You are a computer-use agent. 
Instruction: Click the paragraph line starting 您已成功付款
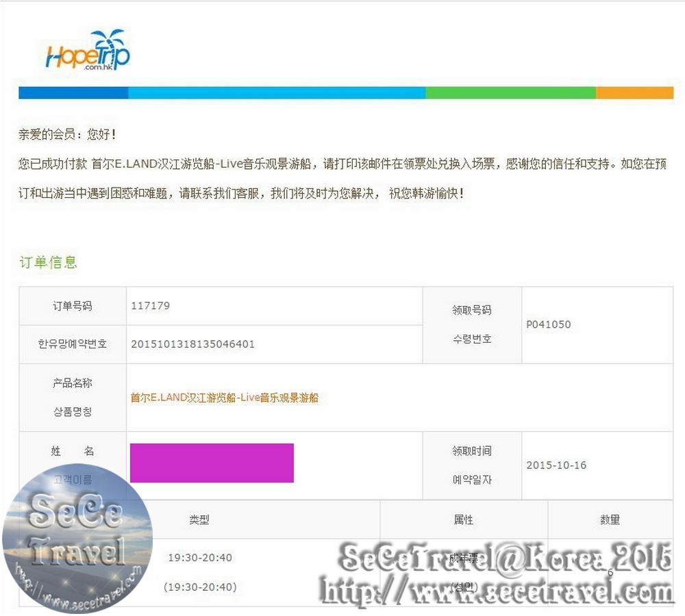(342, 164)
